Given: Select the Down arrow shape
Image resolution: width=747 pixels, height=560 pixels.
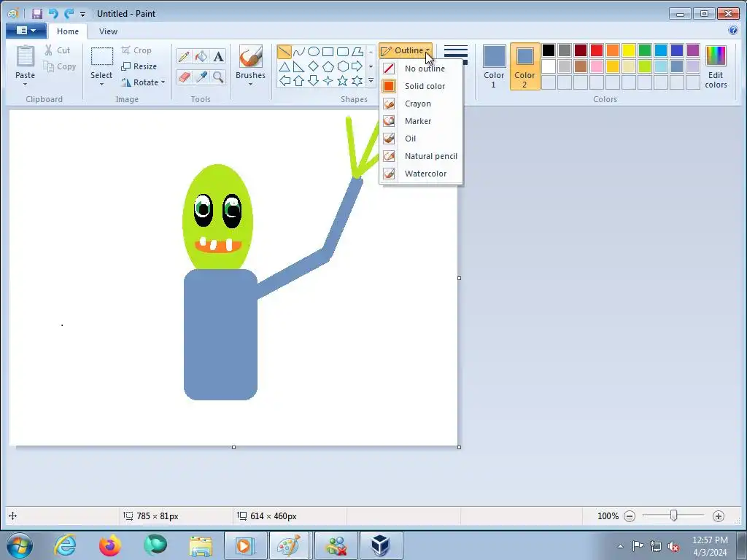Looking at the screenshot, I should pos(314,80).
